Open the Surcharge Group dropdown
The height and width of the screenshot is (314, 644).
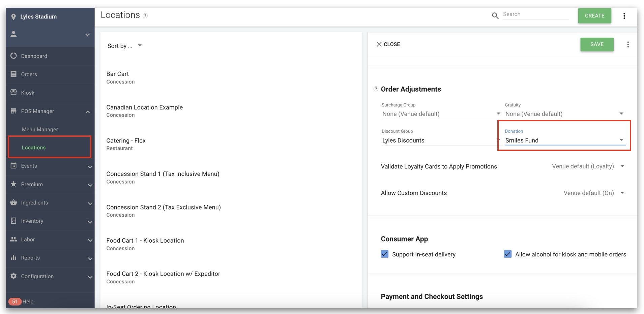click(x=441, y=114)
